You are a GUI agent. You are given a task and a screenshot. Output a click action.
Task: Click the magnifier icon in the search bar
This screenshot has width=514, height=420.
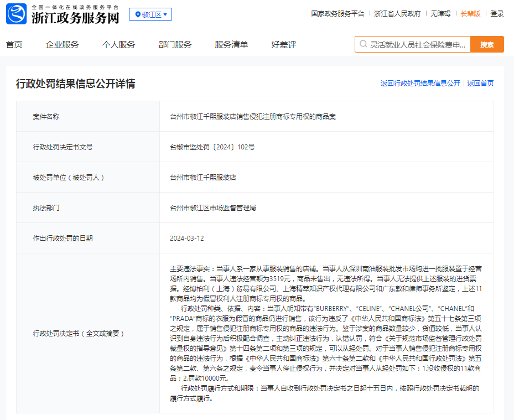click(x=363, y=43)
